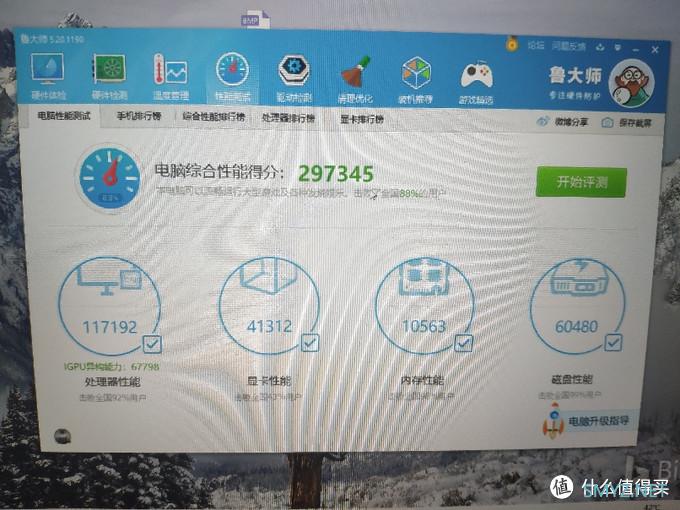The image size is (680, 510).
Task: Minimize the 鲁大师 window
Action: (x=636, y=50)
